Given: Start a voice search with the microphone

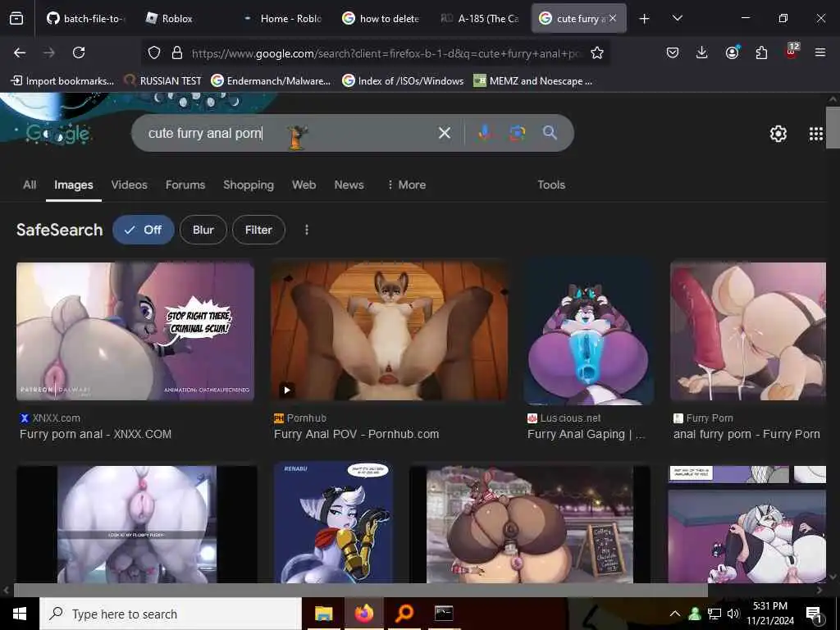Looking at the screenshot, I should click(485, 133).
